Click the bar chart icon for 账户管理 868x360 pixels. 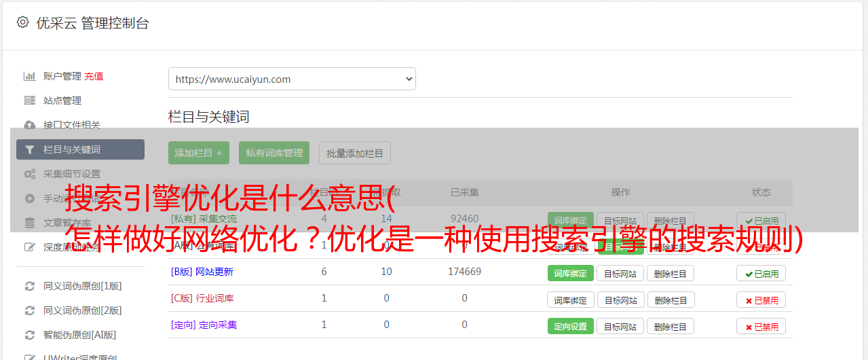coord(29,76)
